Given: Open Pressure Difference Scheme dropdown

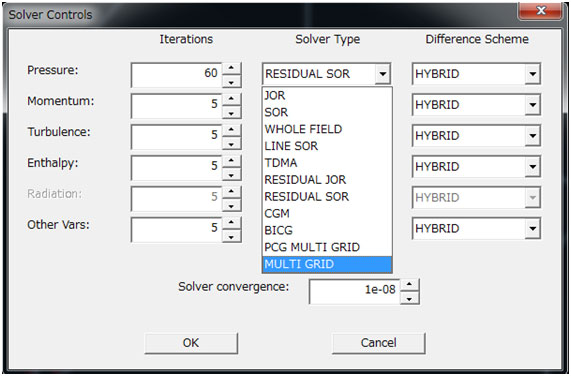Looking at the screenshot, I should coord(532,74).
